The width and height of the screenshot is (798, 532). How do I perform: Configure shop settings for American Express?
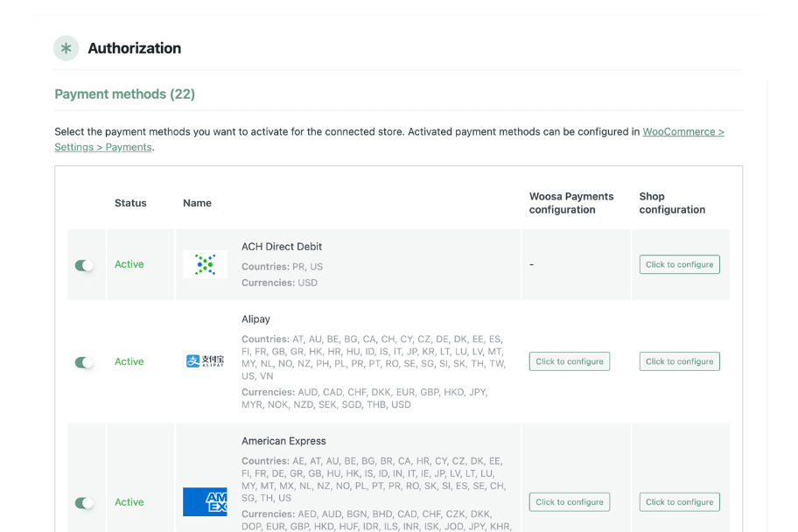679,502
